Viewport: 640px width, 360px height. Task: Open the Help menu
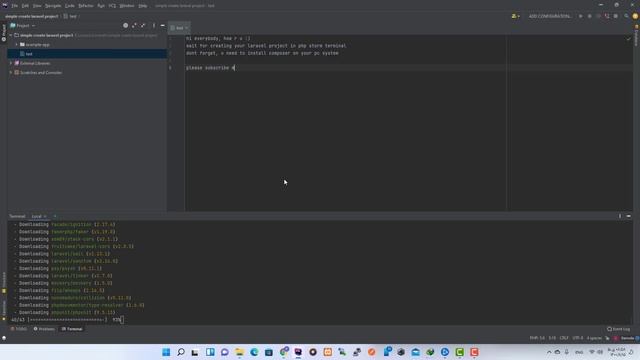point(142,6)
